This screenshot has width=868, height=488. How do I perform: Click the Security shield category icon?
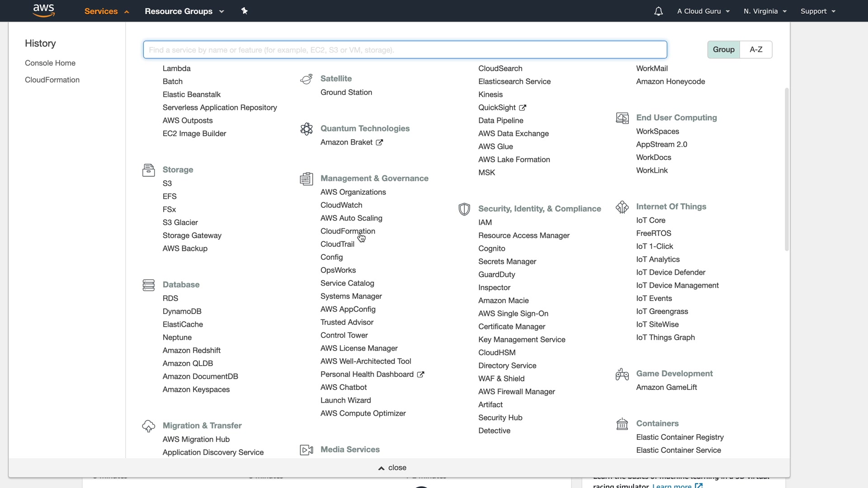464,209
